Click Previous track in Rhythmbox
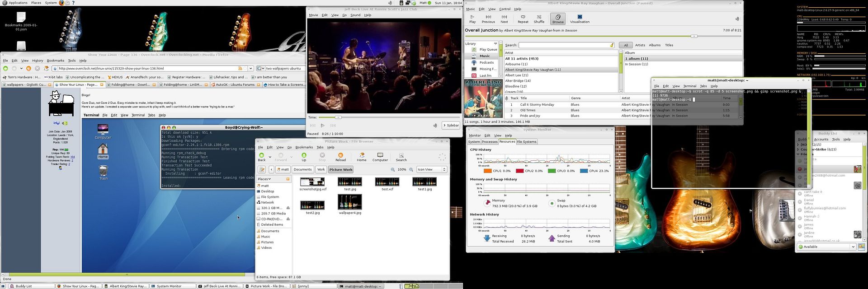Screen dimensions: 868x289 click(488, 19)
